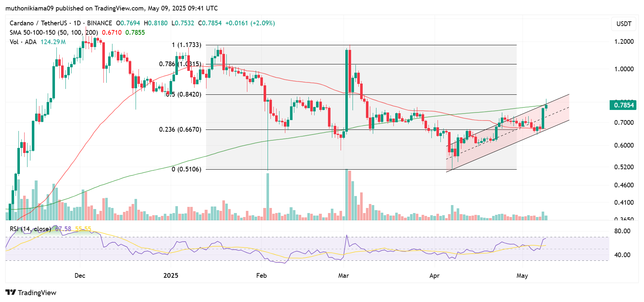Screen dimensions: 644x302
Task: Click the 0.6000 price axis label
Action: [x=624, y=145]
